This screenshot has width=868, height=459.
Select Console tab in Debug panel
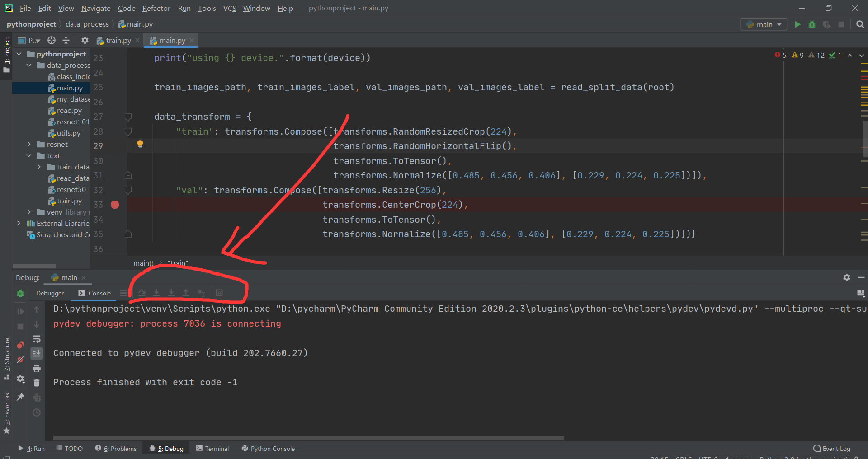tap(94, 293)
